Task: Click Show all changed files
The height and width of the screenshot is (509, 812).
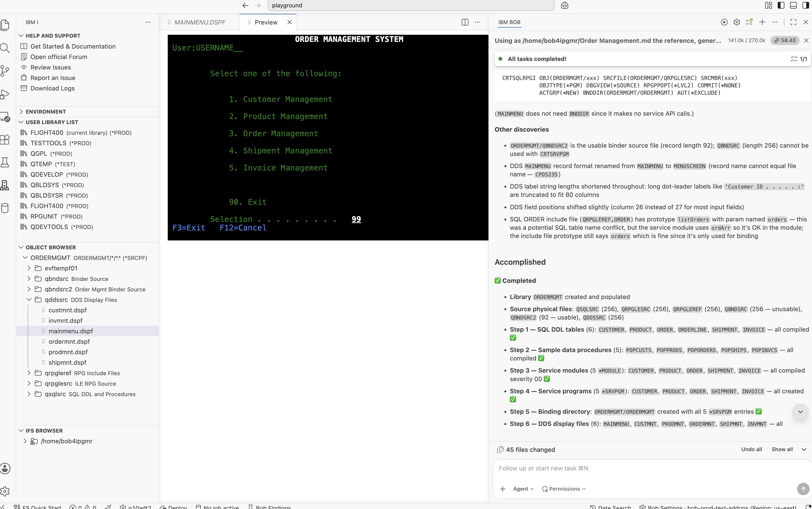Action: click(782, 449)
